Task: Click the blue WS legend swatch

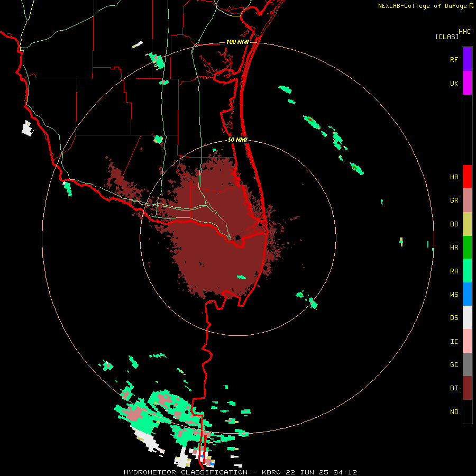Action: pyautogui.click(x=467, y=294)
